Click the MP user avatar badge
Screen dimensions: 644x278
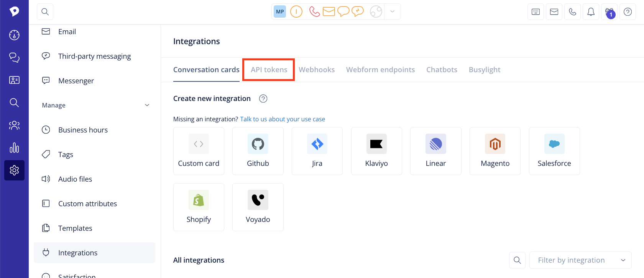(x=280, y=12)
